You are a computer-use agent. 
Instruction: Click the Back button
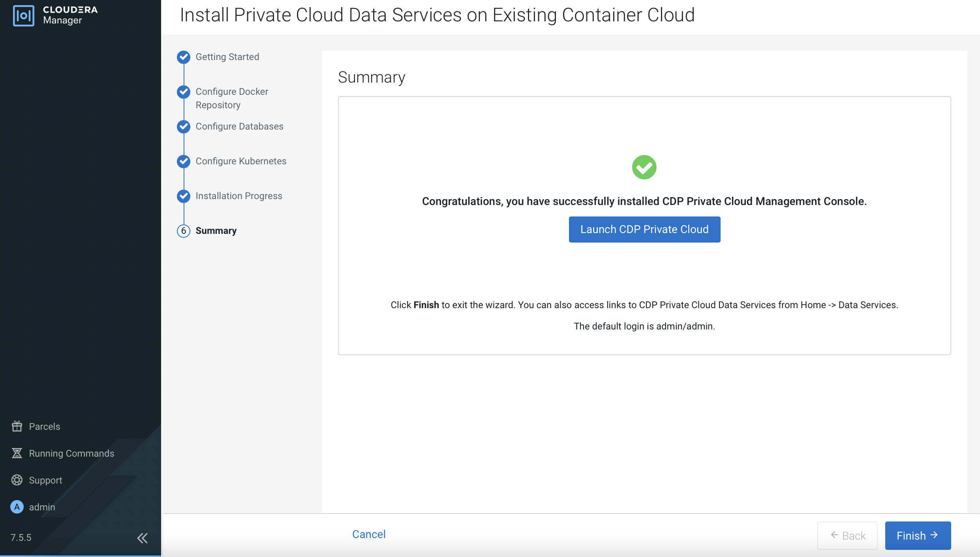coord(847,536)
